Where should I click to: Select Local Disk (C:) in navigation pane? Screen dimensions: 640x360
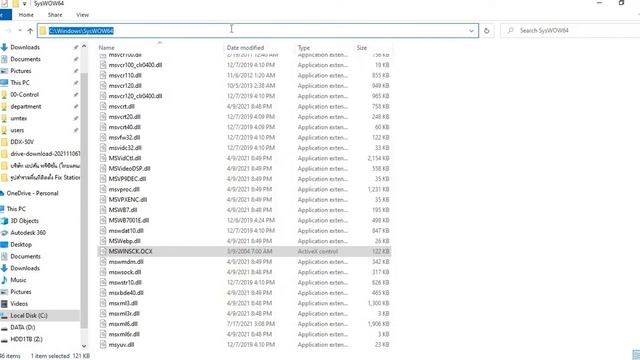[x=29, y=316]
